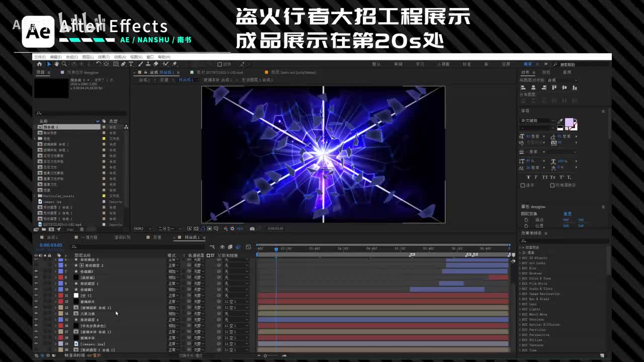
Task: Click the 重置 reset link in properties
Action: [x=567, y=214]
